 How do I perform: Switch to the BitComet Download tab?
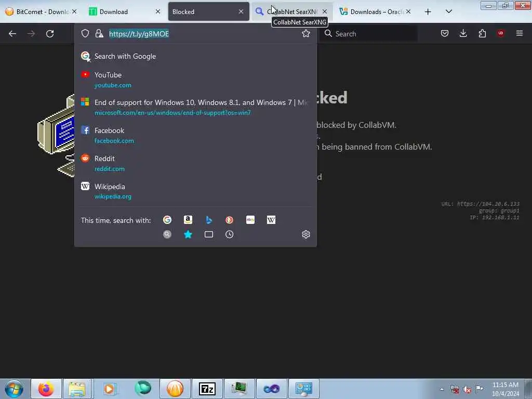(x=41, y=11)
